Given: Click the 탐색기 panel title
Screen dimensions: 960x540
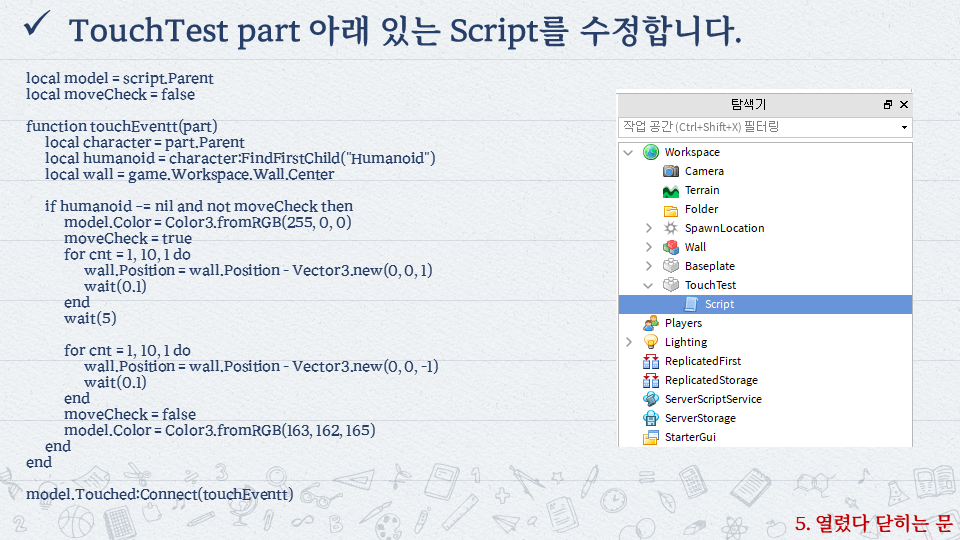Looking at the screenshot, I should click(748, 105).
